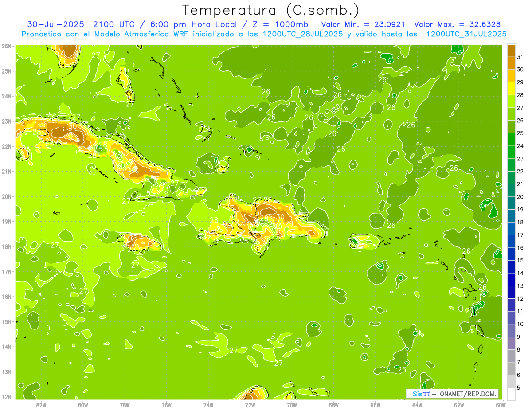Click the yellow legend swatch between 28 and 29

511,89
